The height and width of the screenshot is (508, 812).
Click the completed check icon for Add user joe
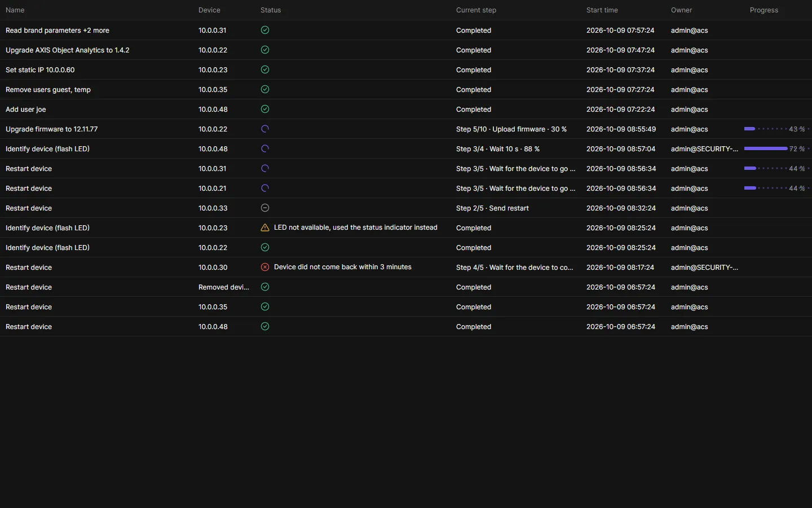tap(265, 109)
